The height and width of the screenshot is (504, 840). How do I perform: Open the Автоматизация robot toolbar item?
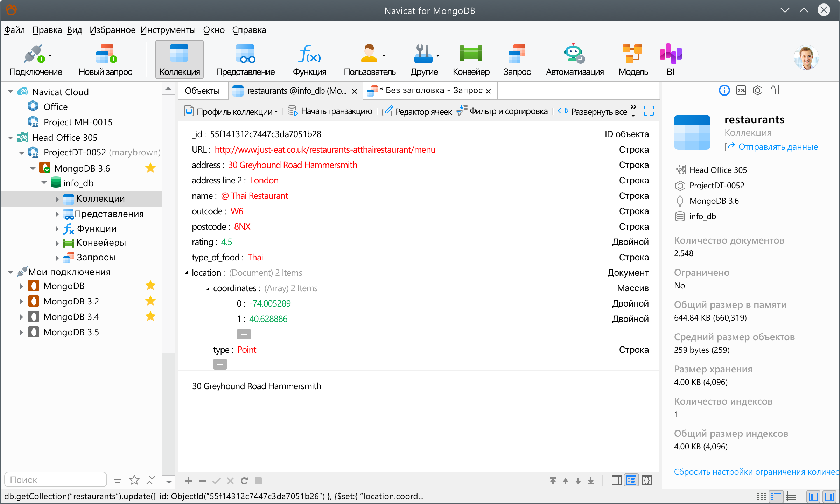575,60
